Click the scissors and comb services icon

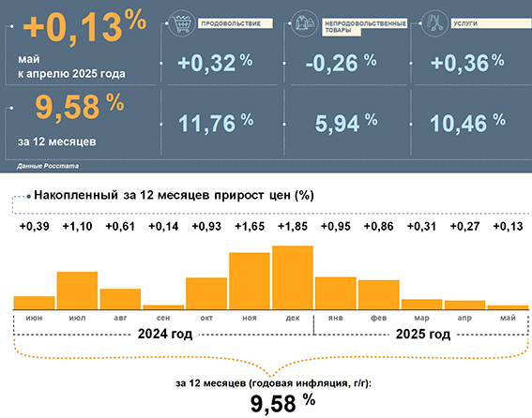[x=434, y=23]
